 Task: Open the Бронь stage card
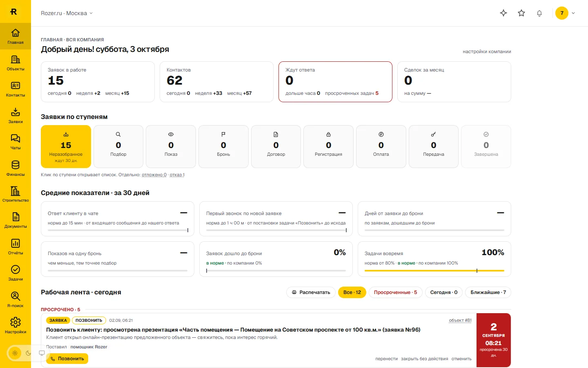(x=223, y=146)
